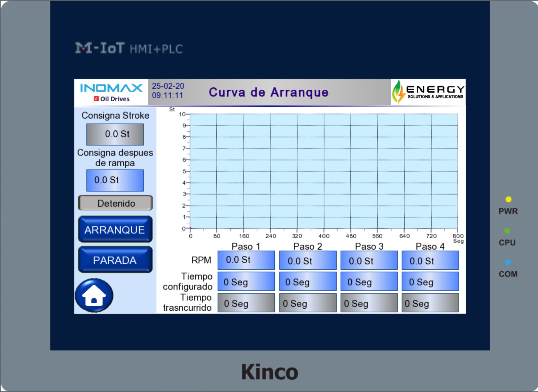Click the 800 tick on time axis

458,236
